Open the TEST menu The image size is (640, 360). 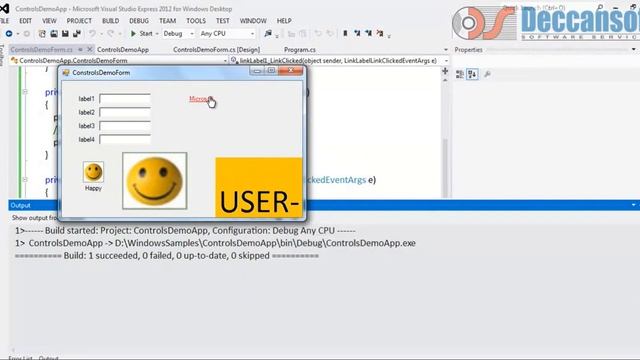[x=222, y=20]
